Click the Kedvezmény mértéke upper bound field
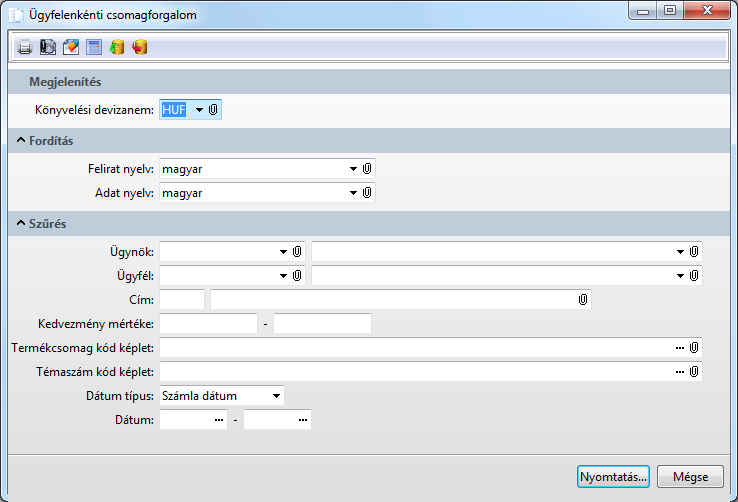This screenshot has width=738, height=502. pos(322,324)
